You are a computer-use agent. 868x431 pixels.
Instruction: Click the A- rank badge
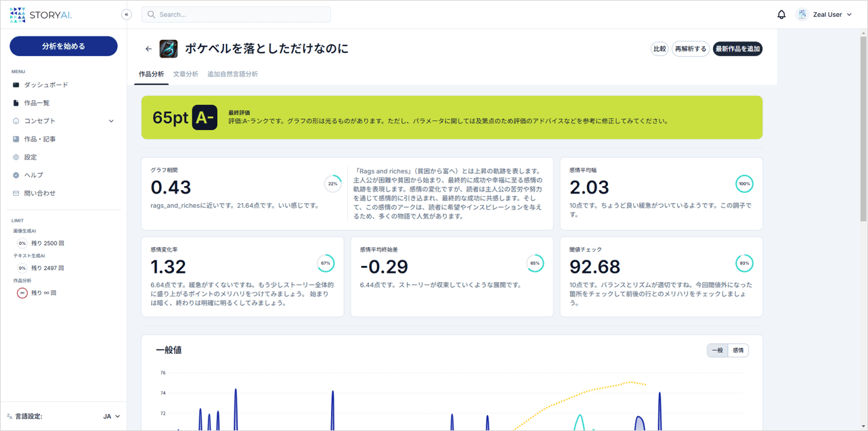[x=204, y=117]
